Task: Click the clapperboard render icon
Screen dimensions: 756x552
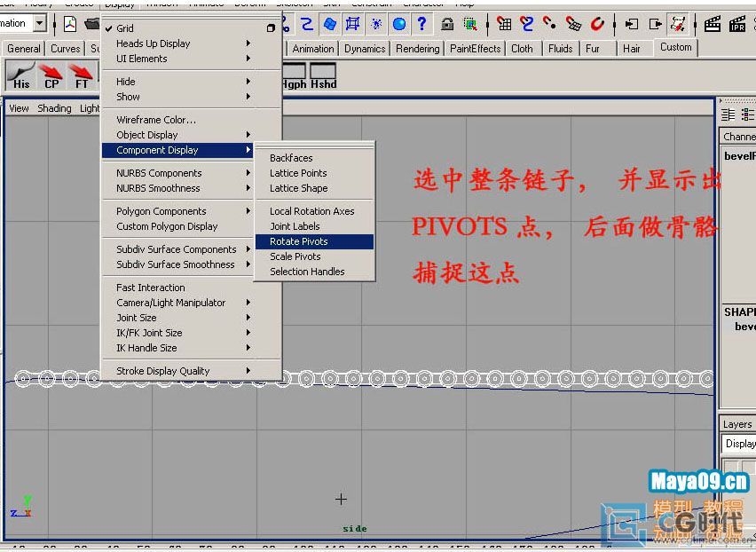Action: click(712, 24)
